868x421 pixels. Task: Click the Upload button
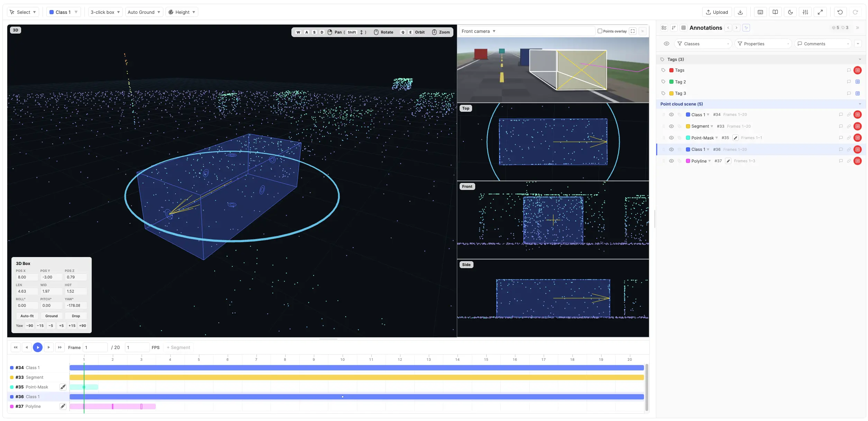pos(717,12)
